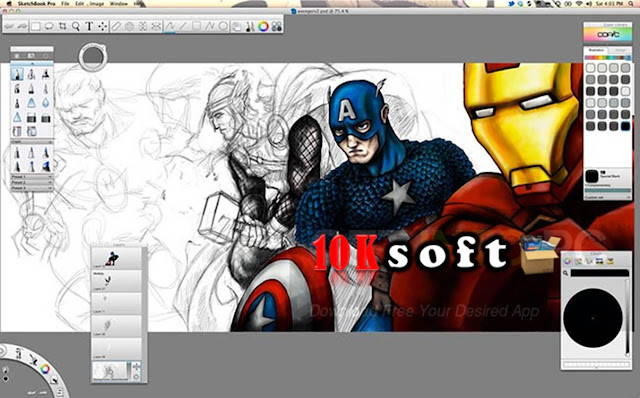Open the Brush palette from toolbar
This screenshot has width=640, height=398.
(250, 27)
